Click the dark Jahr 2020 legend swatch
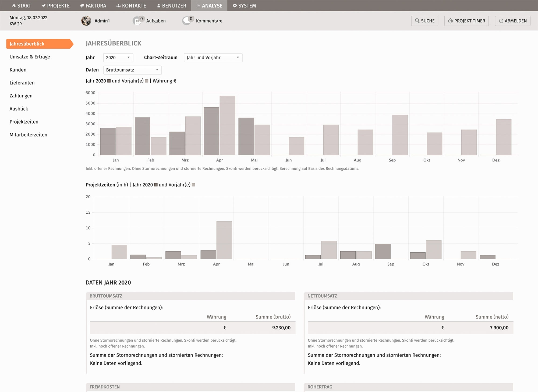538x392 pixels. tap(109, 81)
